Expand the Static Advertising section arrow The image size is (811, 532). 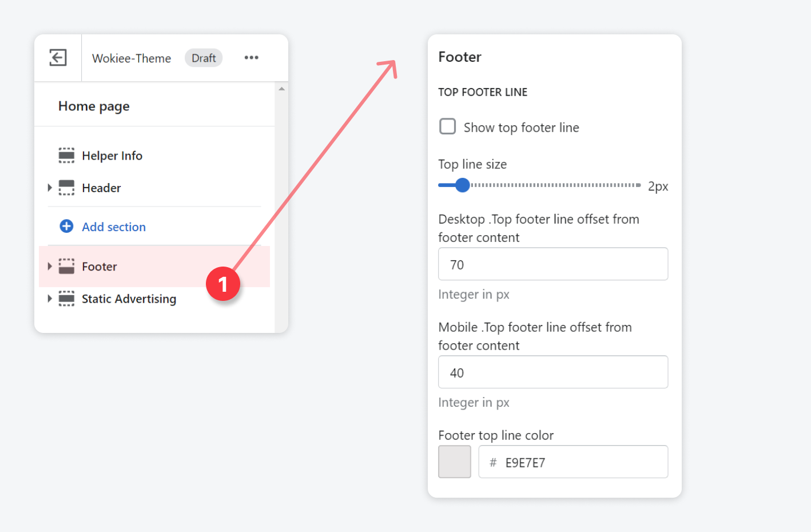point(50,299)
